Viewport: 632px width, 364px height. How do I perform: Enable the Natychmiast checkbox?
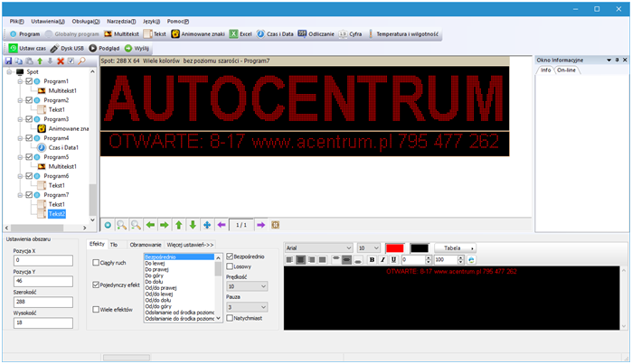[x=230, y=318]
